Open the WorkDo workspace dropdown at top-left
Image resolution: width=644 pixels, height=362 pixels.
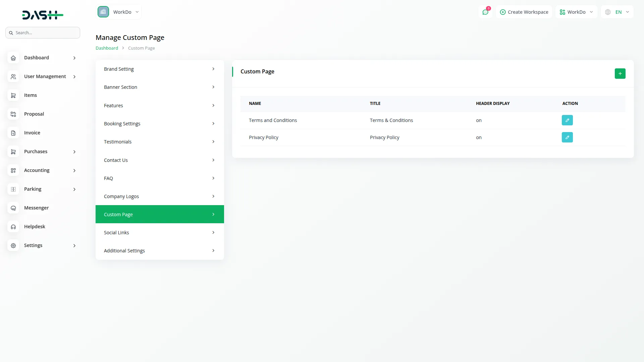[x=119, y=12]
